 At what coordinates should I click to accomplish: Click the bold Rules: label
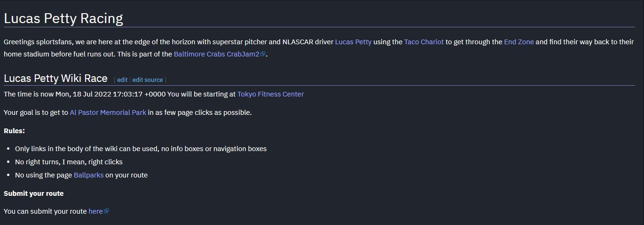(x=14, y=131)
